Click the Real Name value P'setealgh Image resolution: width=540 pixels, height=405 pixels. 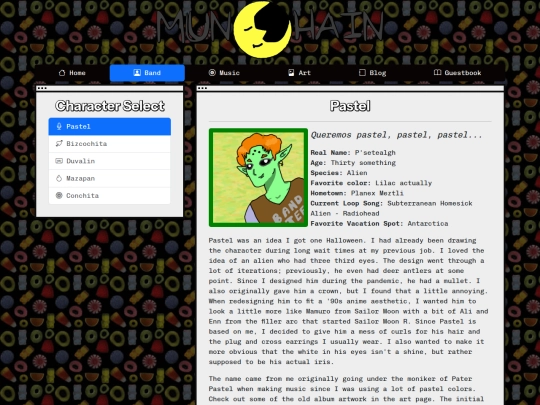pyautogui.click(x=375, y=152)
